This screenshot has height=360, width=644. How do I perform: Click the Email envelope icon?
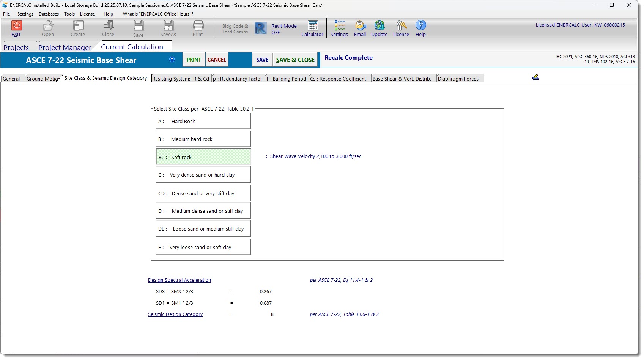tap(360, 26)
